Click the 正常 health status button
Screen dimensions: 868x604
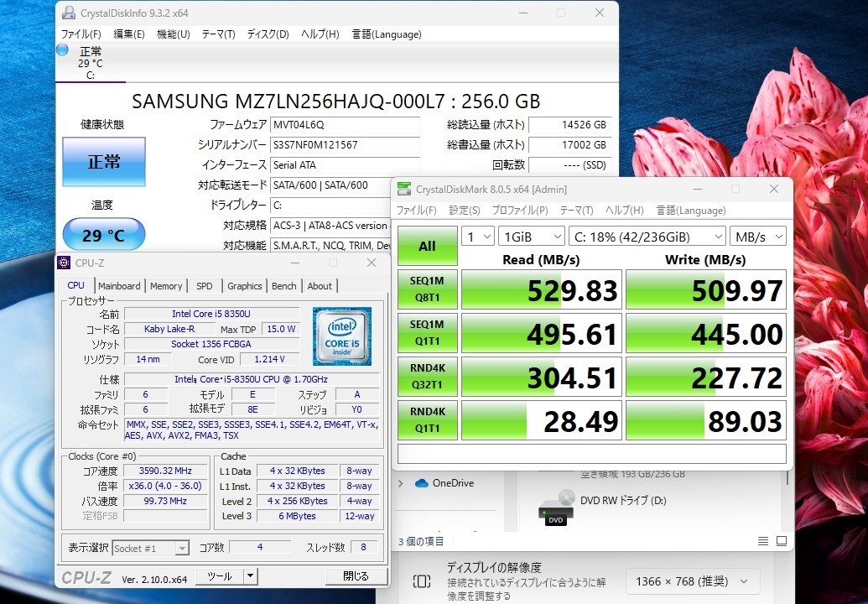point(103,161)
